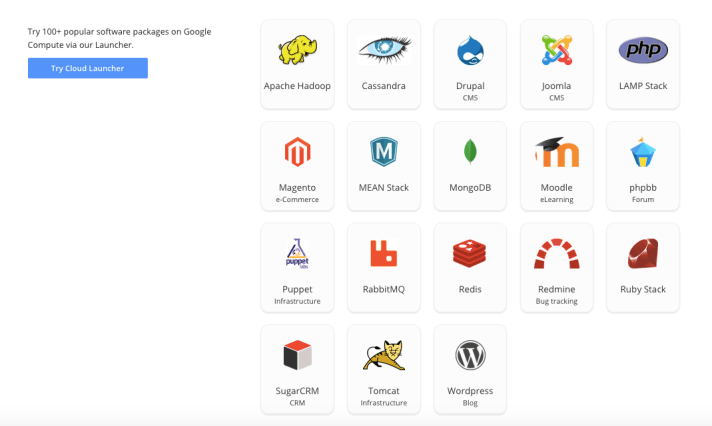This screenshot has height=426, width=712.
Task: Open the Wordpress name text
Action: tap(470, 391)
